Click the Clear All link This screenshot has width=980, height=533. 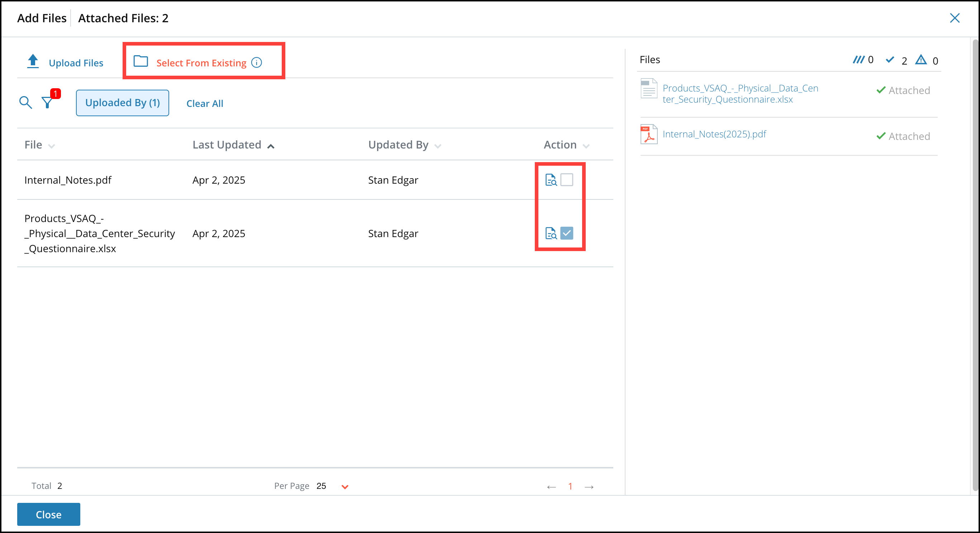tap(205, 103)
